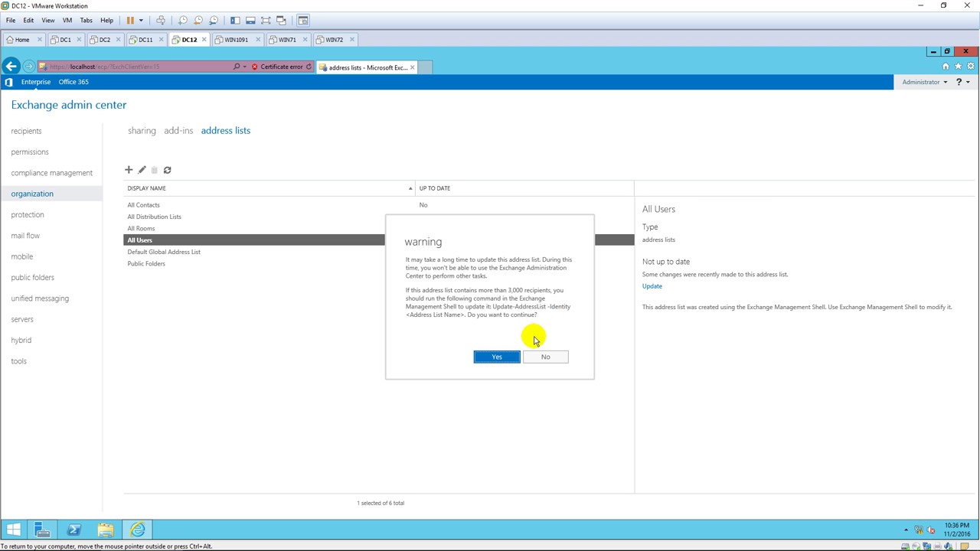The width and height of the screenshot is (980, 551).
Task: Switch to Office 365 header link
Action: pos(73,82)
